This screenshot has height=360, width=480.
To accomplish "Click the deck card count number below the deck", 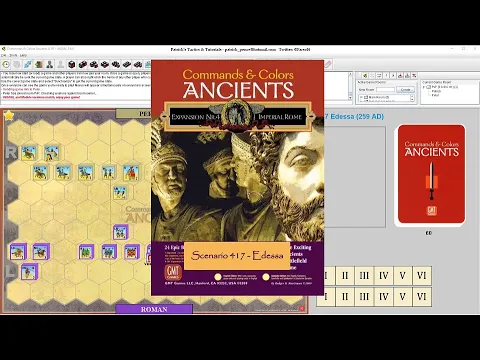I will click(429, 233).
